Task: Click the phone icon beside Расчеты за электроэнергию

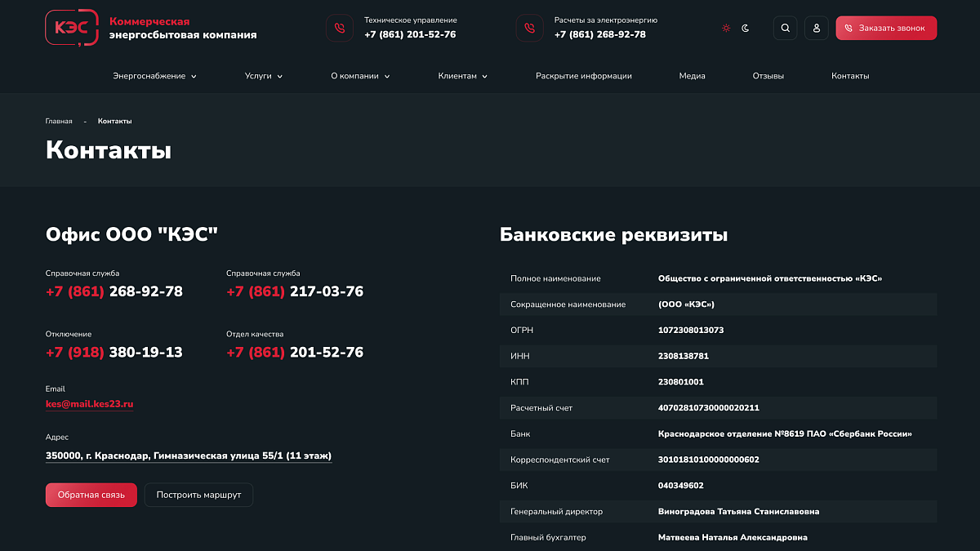Action: [529, 28]
